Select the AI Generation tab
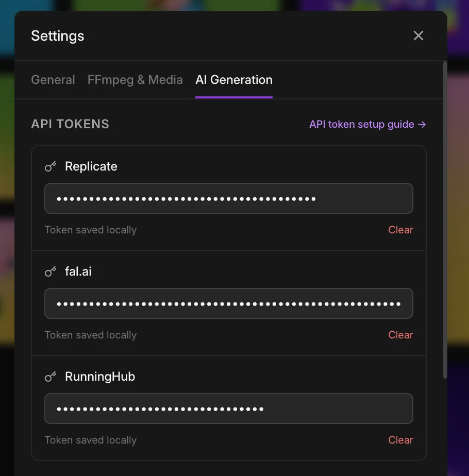 [x=234, y=80]
